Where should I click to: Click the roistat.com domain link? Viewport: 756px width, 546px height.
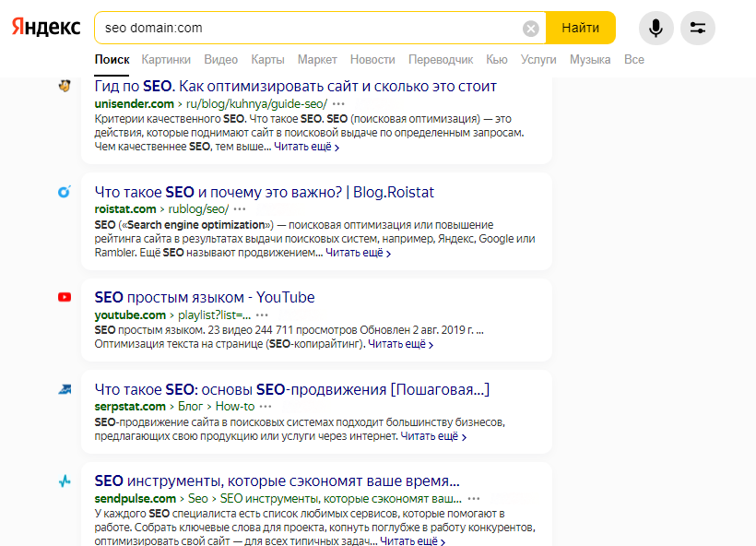125,208
